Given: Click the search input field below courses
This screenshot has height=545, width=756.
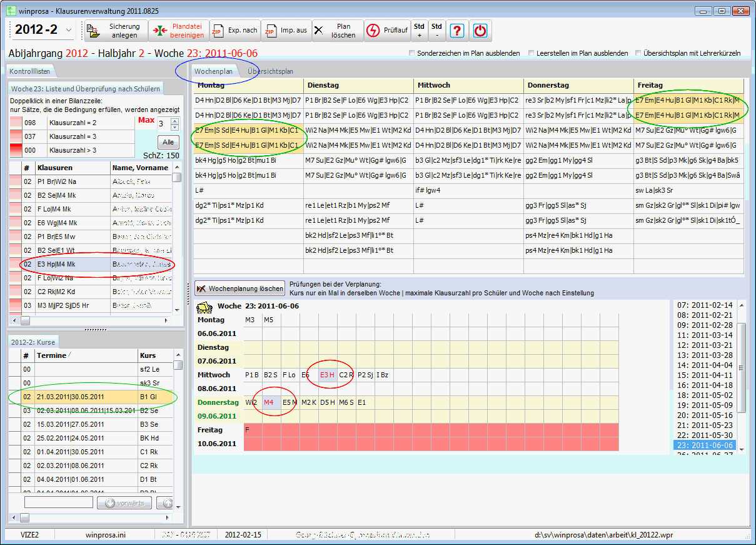Looking at the screenshot, I should (x=58, y=502).
